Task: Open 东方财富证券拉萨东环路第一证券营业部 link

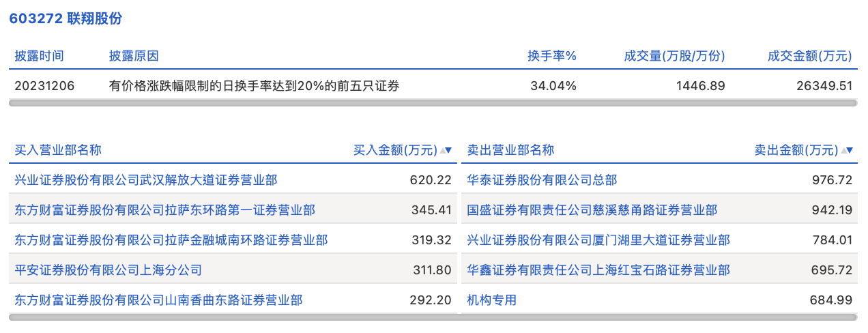Action: 164,210
